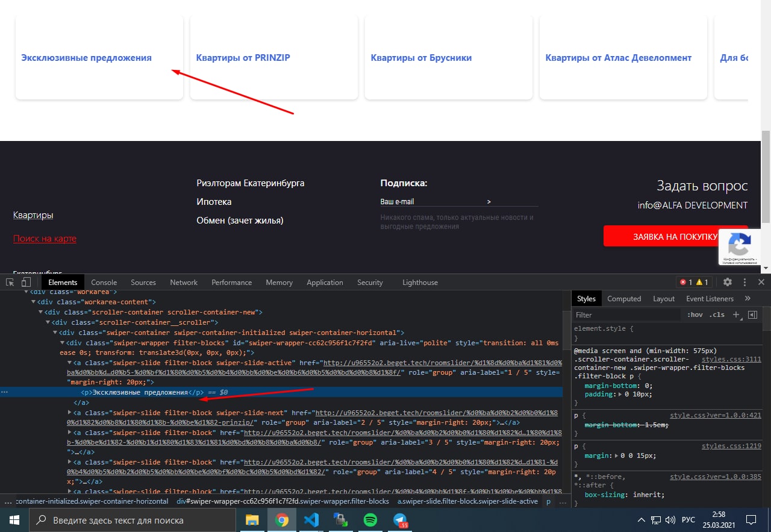Open File Explorer from the taskbar
This screenshot has height=532, width=771.
pyautogui.click(x=252, y=520)
